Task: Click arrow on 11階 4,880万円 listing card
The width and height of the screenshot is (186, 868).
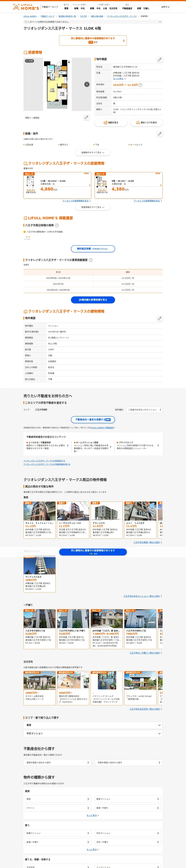Action: pyautogui.click(x=90, y=185)
